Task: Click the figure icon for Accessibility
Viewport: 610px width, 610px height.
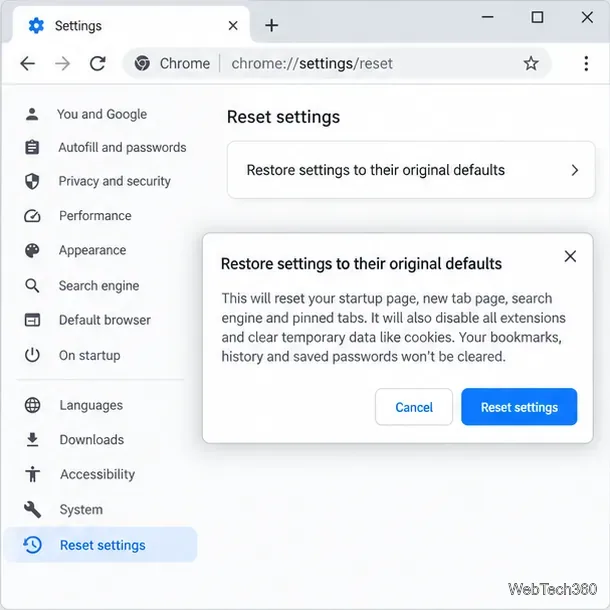Action: (x=33, y=474)
